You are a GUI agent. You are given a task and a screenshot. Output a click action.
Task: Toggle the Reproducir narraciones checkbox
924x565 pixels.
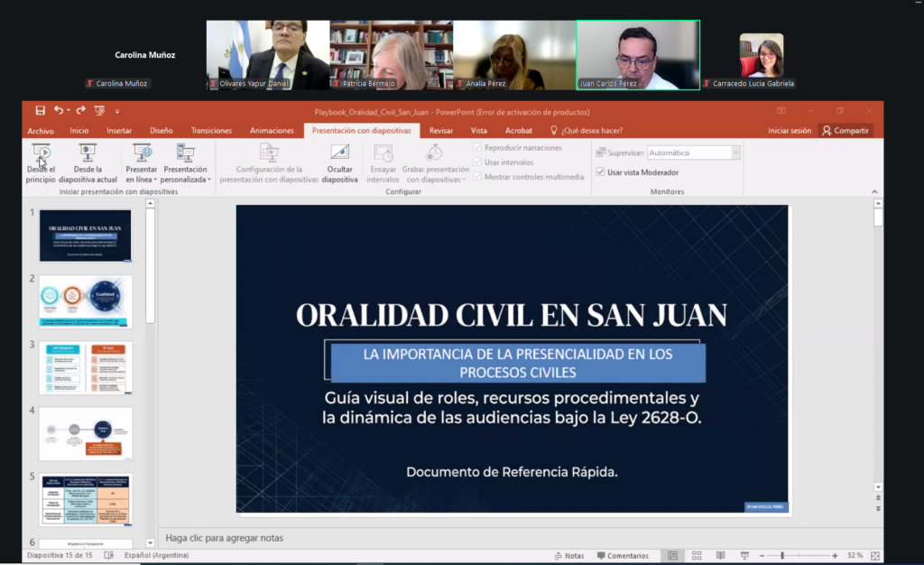(478, 148)
